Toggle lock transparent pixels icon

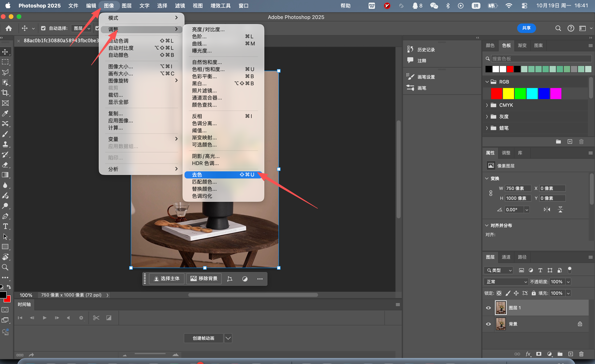click(x=499, y=293)
